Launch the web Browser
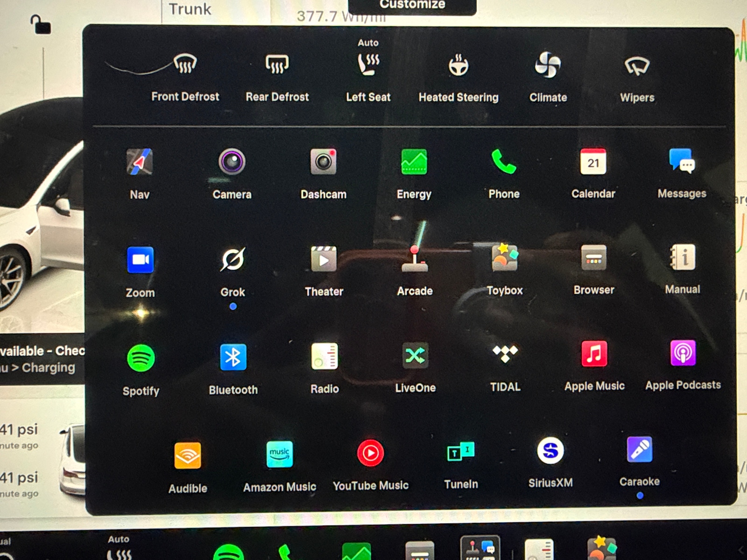The image size is (747, 560). click(x=594, y=257)
